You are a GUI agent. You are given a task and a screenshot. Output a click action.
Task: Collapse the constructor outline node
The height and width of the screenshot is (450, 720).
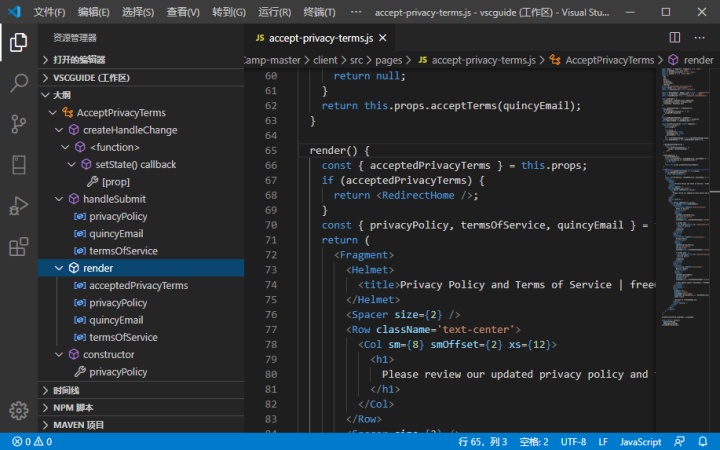click(59, 354)
